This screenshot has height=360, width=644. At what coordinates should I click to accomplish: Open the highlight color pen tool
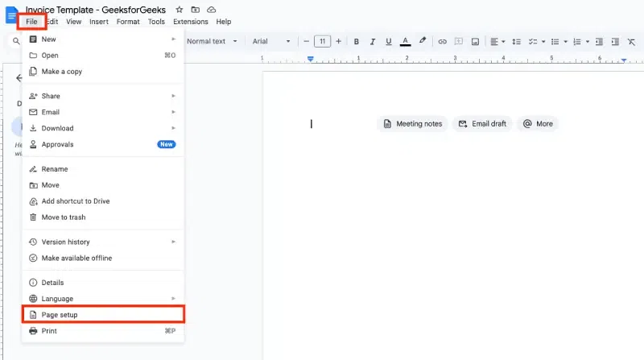(x=422, y=41)
